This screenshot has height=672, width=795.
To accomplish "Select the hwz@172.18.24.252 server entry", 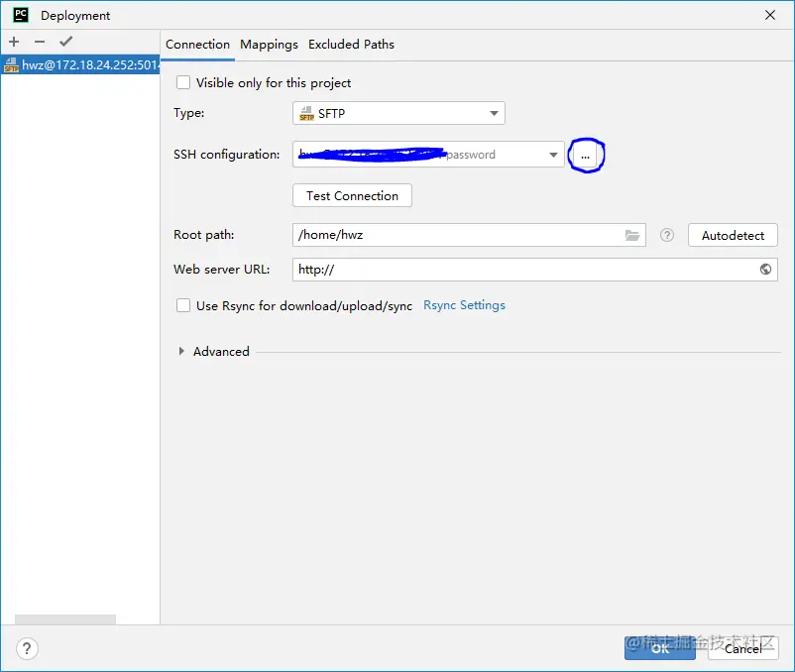I will tap(80, 64).
